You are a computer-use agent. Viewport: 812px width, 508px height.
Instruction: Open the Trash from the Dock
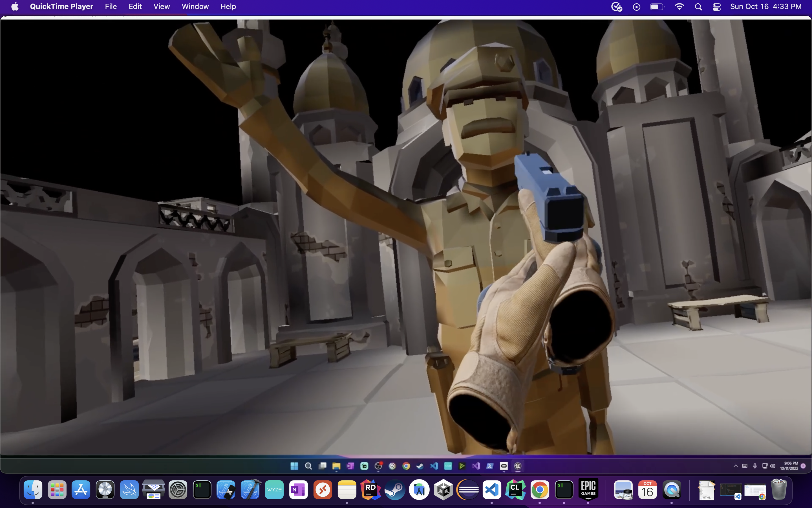779,489
